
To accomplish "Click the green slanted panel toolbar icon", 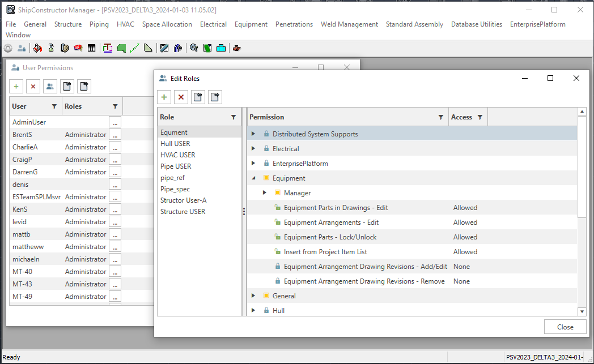I will click(207, 49).
